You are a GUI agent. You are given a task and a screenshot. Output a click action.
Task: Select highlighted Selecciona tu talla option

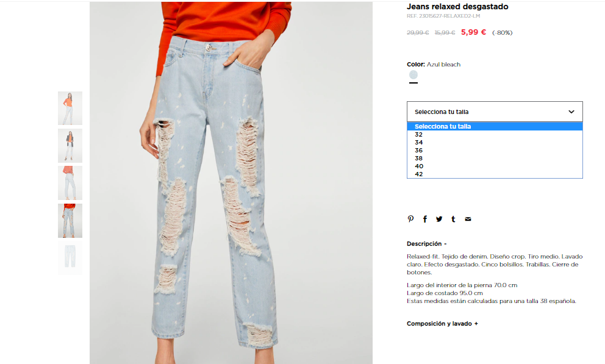[x=495, y=126]
